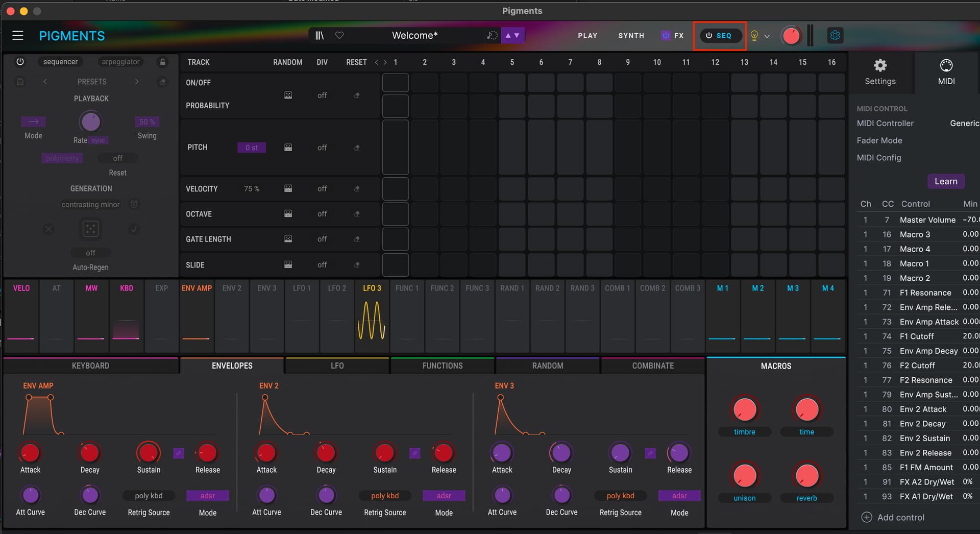This screenshot has width=980, height=534.
Task: Reset the Slide track with eraser icon
Action: (x=357, y=265)
